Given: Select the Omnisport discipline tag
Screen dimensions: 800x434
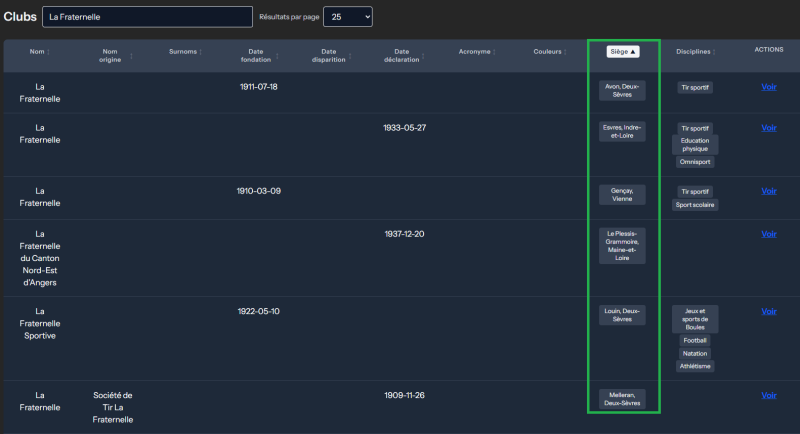Looking at the screenshot, I should pyautogui.click(x=695, y=162).
